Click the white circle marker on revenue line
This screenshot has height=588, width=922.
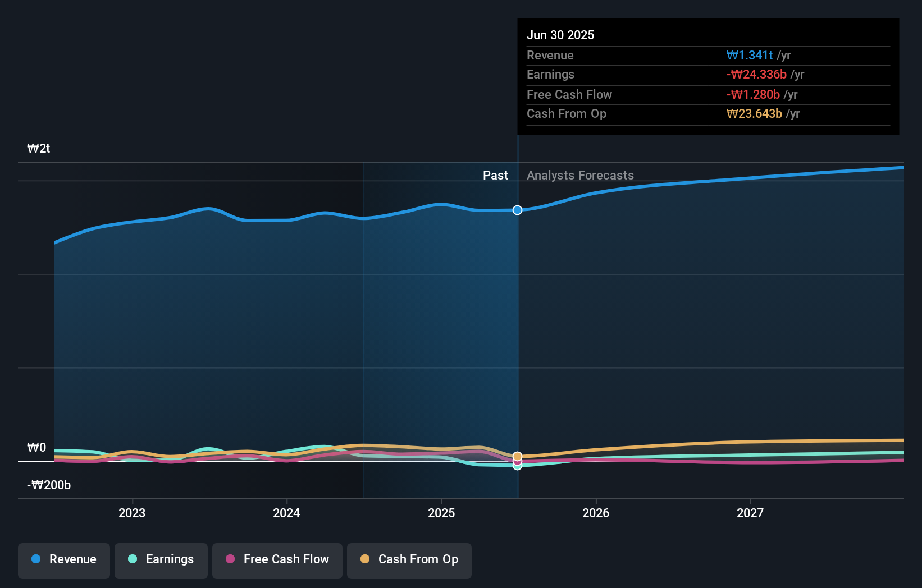pos(517,210)
